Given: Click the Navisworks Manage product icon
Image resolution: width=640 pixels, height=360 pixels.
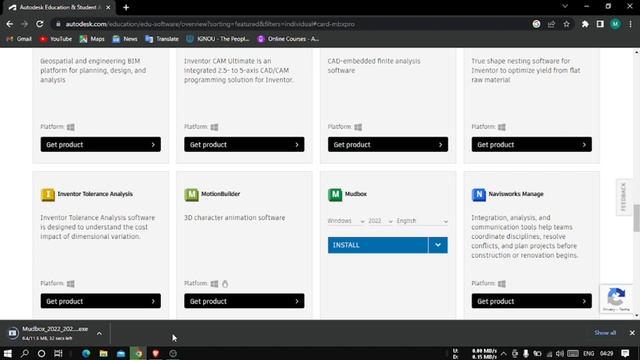Looking at the screenshot, I should click(x=479, y=194).
